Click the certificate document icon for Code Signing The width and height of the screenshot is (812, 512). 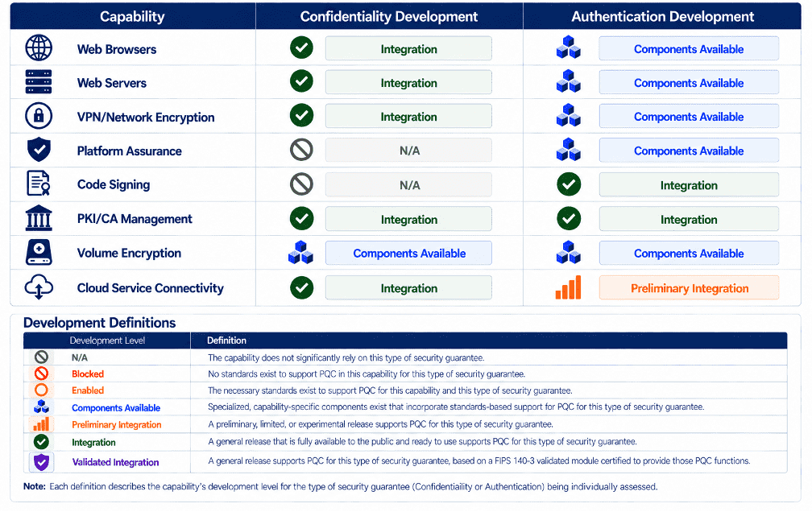pos(39,184)
